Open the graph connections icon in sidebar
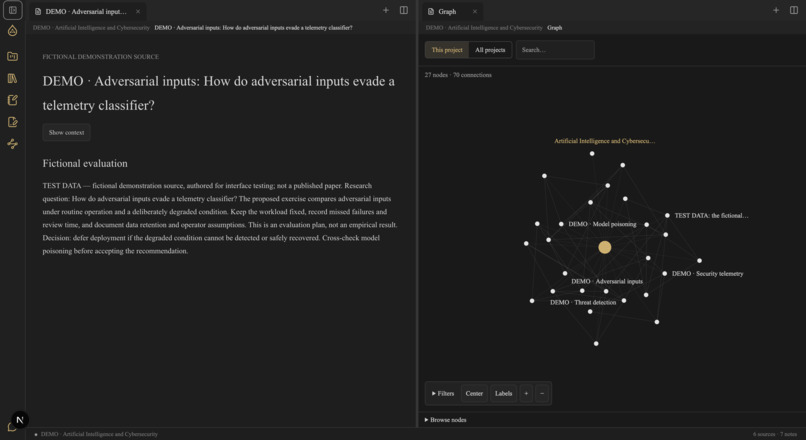The width and height of the screenshot is (806, 440). [12, 144]
